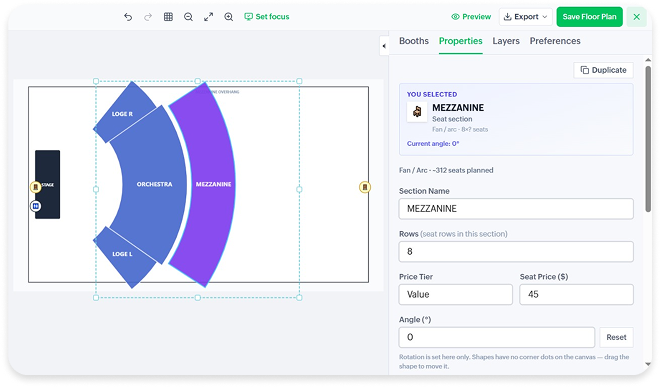This screenshot has height=388, width=661.
Task: Click the 'Current angle: 0°' text
Action: coord(433,144)
